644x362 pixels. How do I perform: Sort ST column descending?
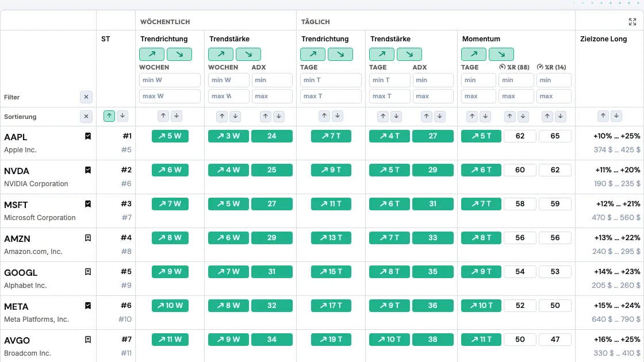point(122,116)
